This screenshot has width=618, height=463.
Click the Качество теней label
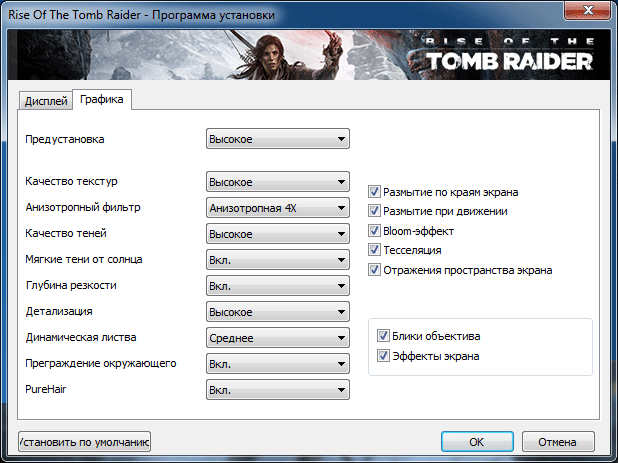[66, 233]
